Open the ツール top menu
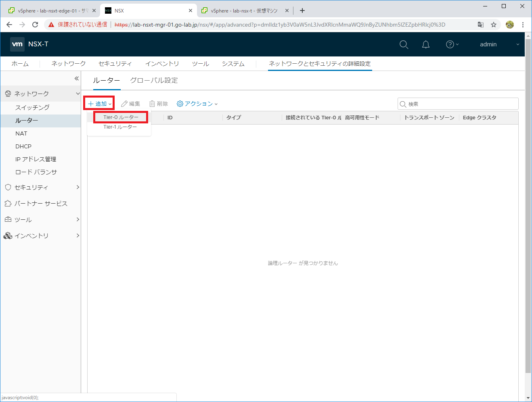 pyautogui.click(x=200, y=64)
